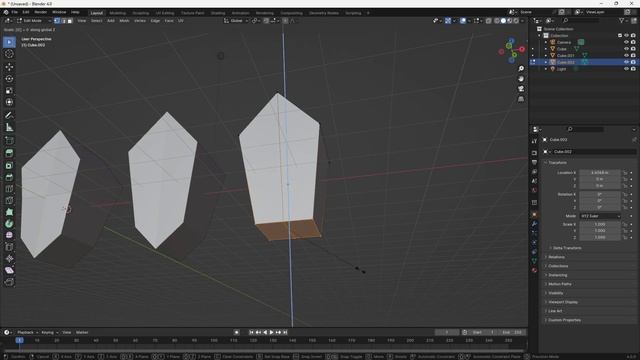Expand the Visibility panel
Screen dimensions: 640x360
(x=555, y=293)
